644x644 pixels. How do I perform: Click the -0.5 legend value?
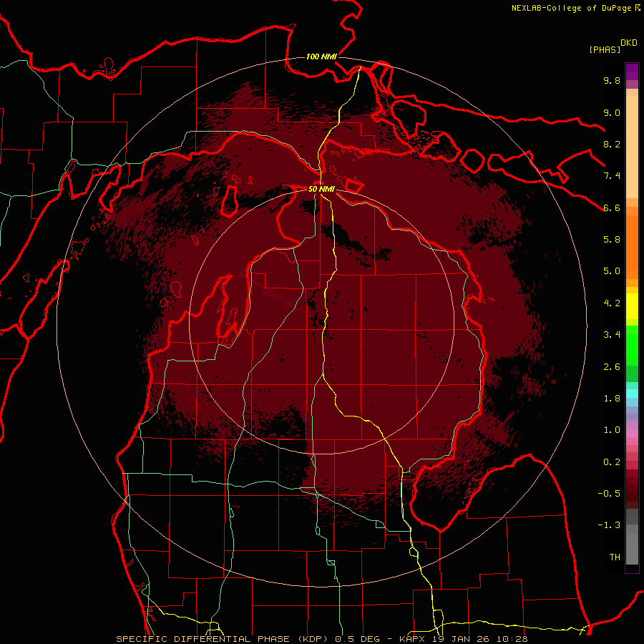click(x=609, y=494)
